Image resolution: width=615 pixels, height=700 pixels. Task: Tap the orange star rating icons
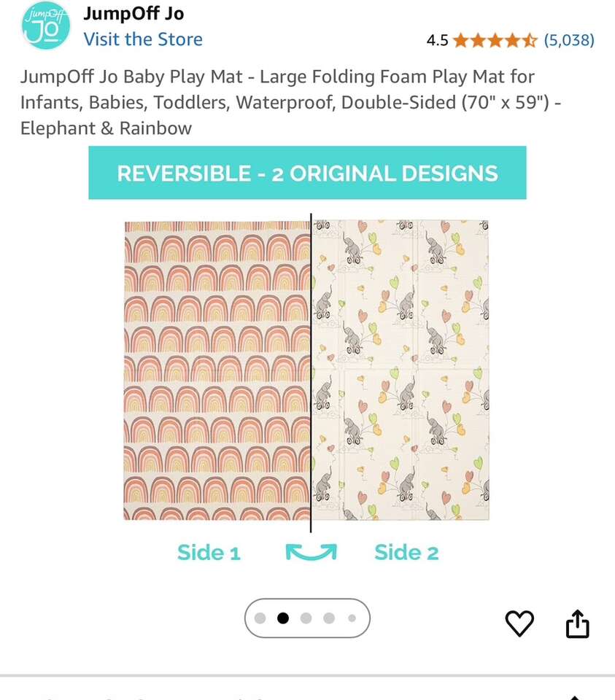tap(495, 40)
